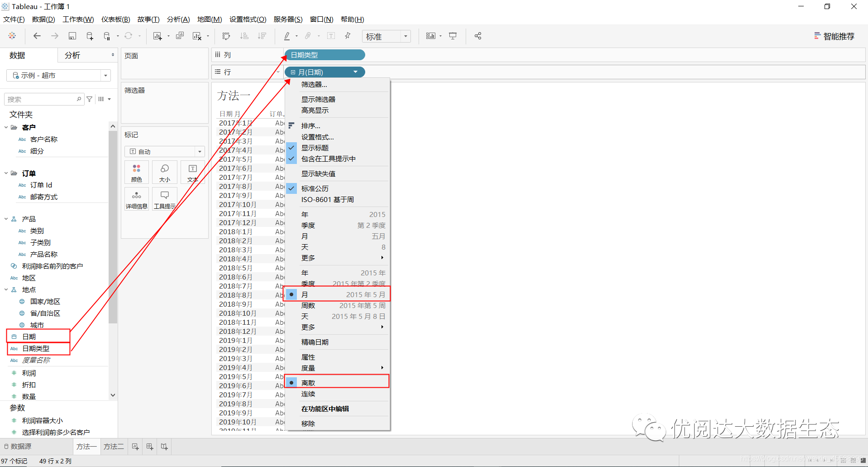868x467 pixels.
Task: Expand the 度量 submenu
Action: point(337,368)
